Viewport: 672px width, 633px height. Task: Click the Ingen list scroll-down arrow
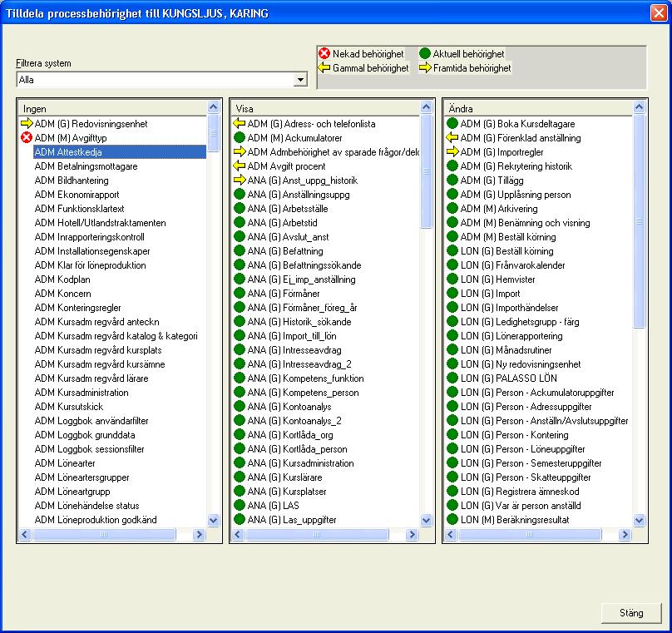(213, 520)
